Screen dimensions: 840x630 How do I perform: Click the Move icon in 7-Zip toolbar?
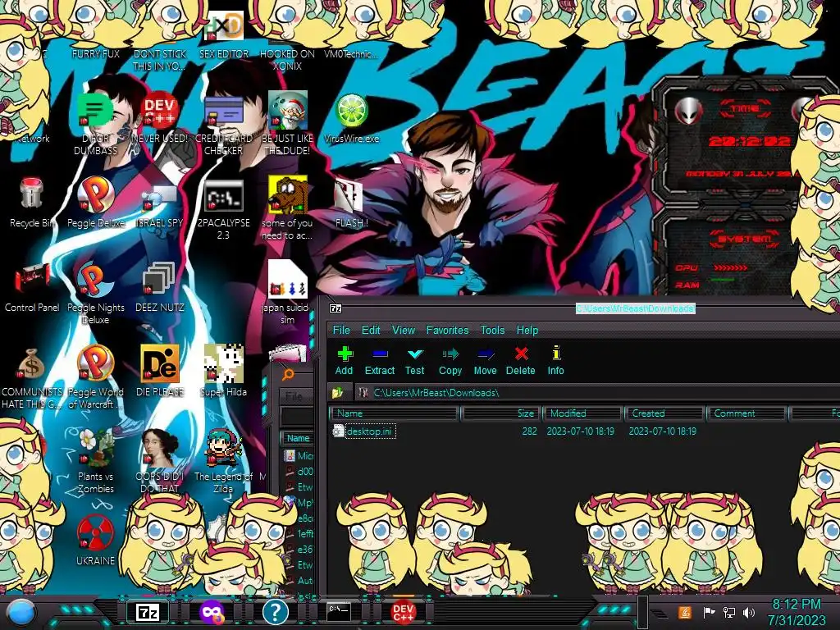(486, 361)
